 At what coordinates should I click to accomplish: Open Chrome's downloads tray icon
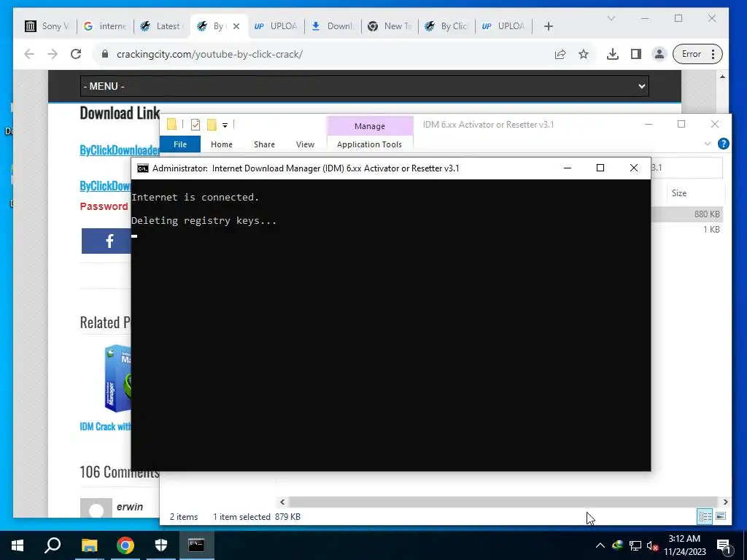[x=613, y=54]
